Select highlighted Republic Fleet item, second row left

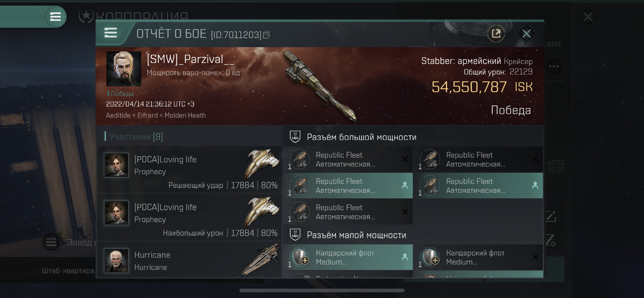(348, 186)
